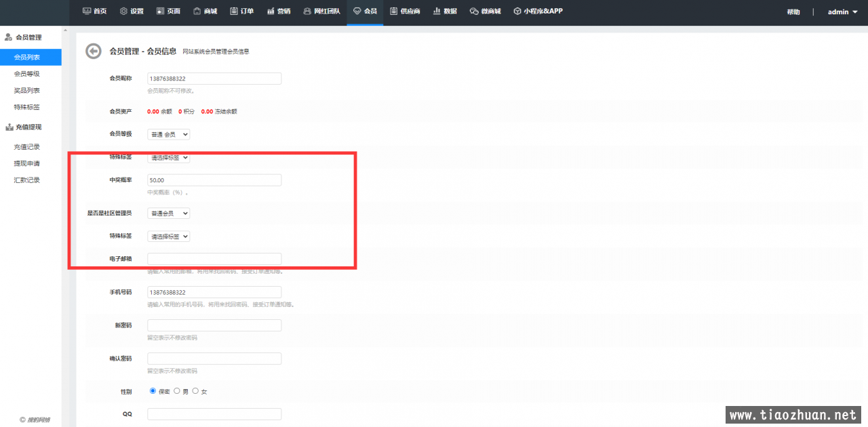Viewport: 868px width, 427px height.
Task: Click the 页面 layout icon in top bar
Action: tap(160, 11)
